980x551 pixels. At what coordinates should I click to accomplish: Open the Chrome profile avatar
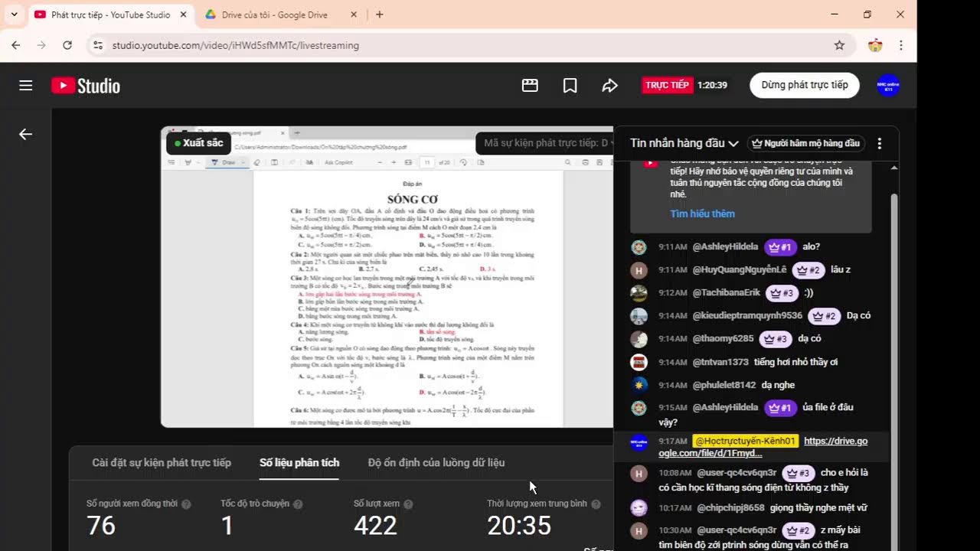click(875, 45)
